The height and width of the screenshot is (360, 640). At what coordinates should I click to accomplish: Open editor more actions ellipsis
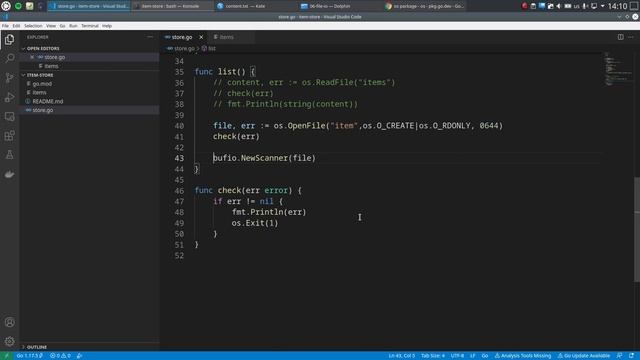631,37
